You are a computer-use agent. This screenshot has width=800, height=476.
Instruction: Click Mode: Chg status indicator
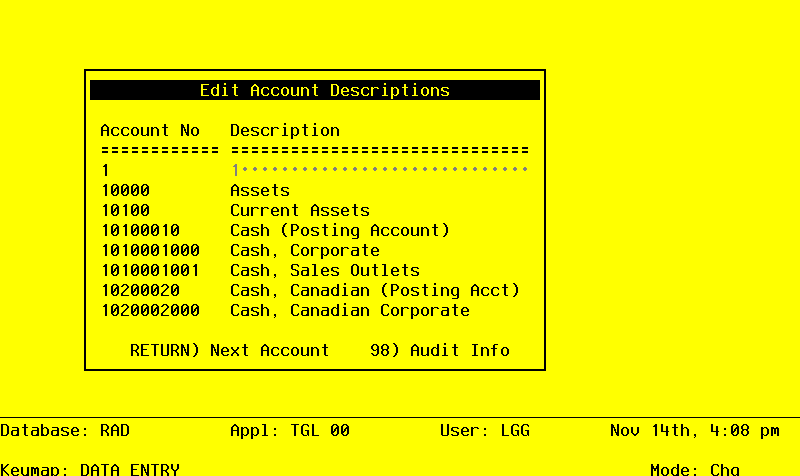point(694,469)
